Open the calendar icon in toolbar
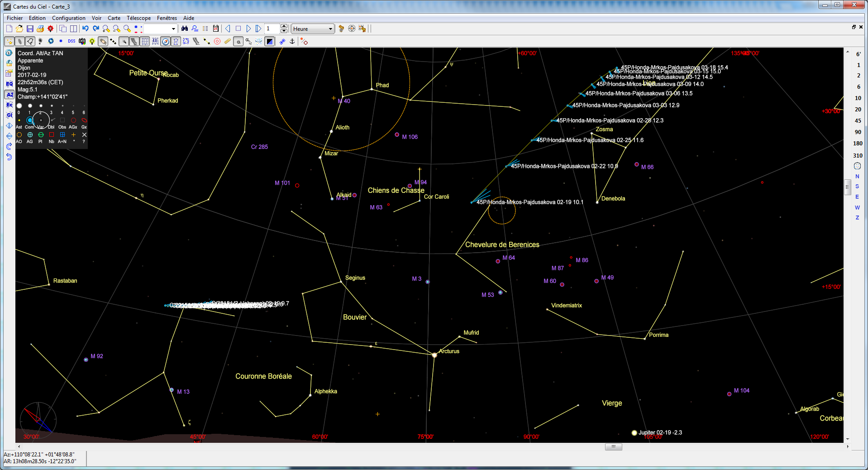The height and width of the screenshot is (470, 868). click(x=216, y=29)
